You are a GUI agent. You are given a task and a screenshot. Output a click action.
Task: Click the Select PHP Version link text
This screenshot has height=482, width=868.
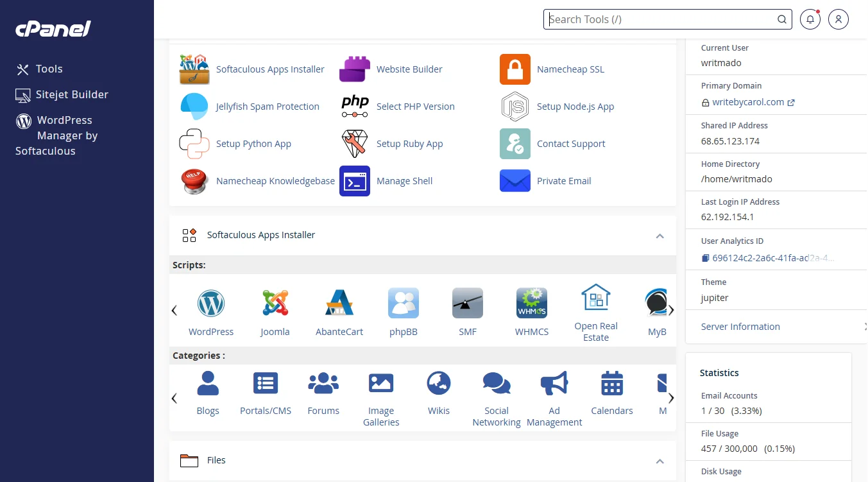416,107
